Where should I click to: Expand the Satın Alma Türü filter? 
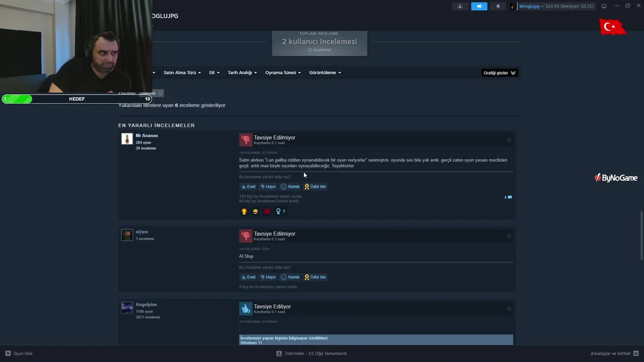click(182, 73)
